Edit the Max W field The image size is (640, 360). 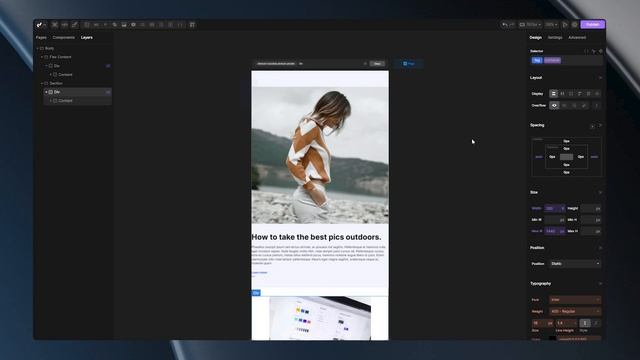click(x=554, y=231)
